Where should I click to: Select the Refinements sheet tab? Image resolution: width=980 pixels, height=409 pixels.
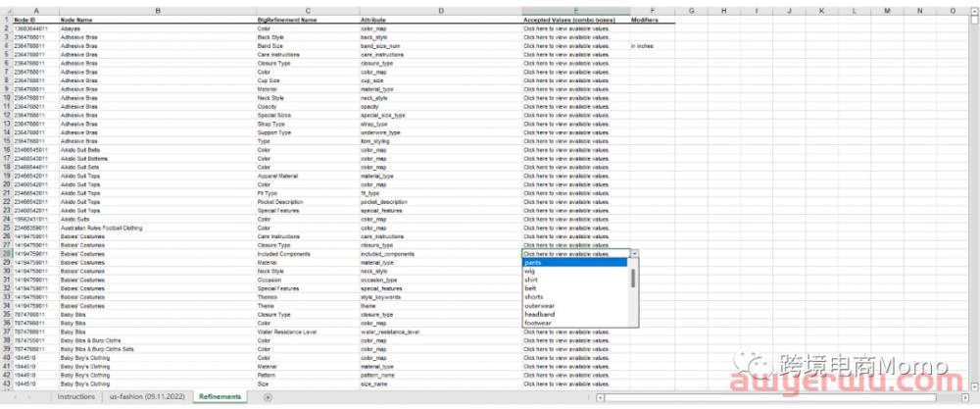(x=220, y=397)
